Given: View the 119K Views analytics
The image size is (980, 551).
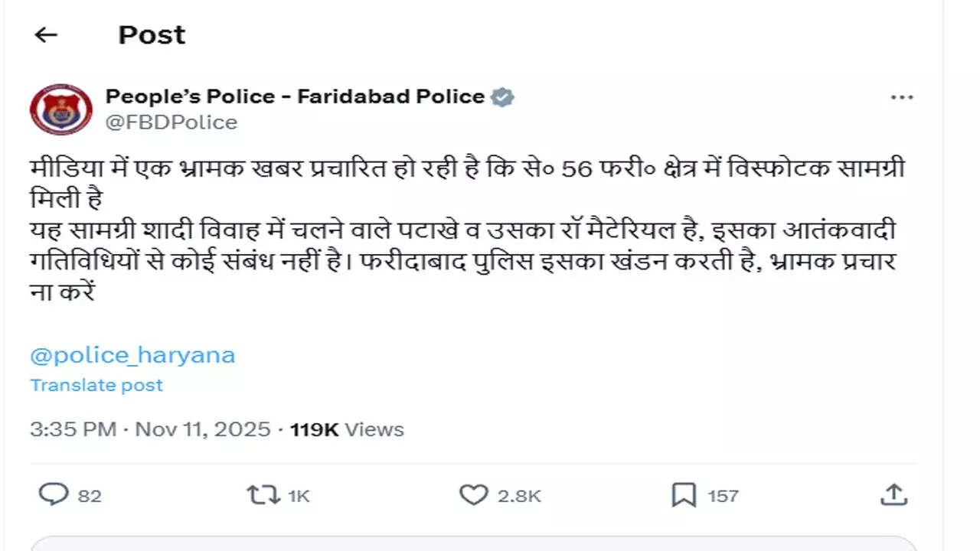Looking at the screenshot, I should (347, 429).
